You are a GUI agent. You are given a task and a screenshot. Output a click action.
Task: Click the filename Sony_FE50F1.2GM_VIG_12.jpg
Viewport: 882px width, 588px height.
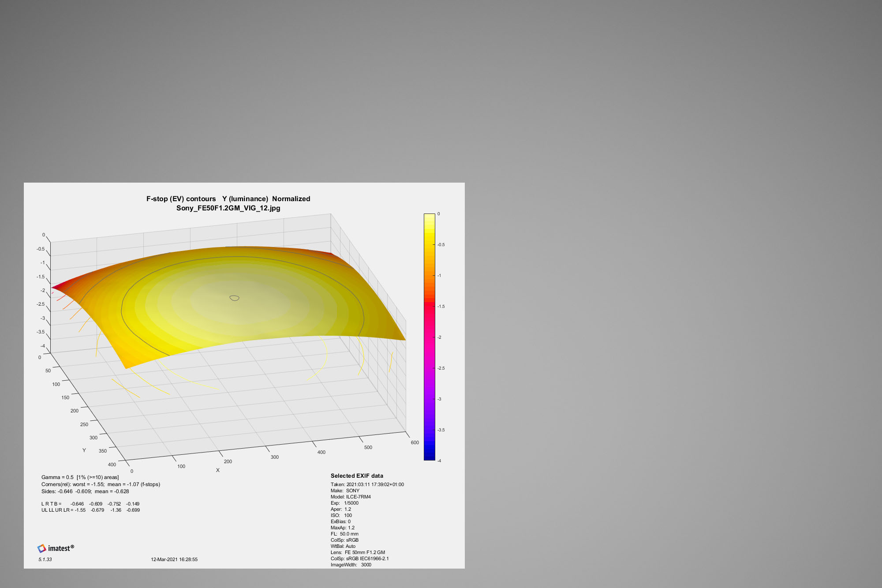(228, 208)
